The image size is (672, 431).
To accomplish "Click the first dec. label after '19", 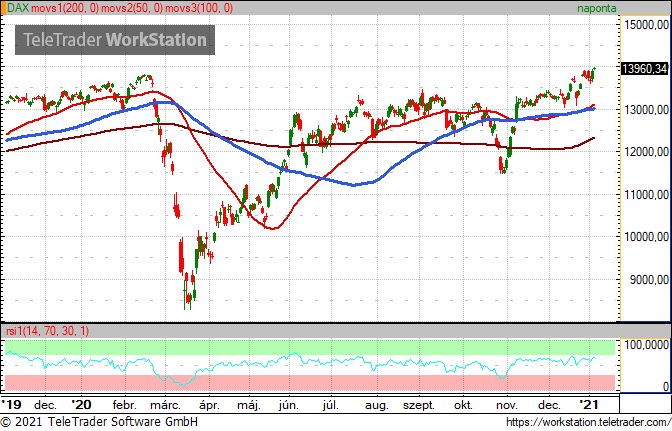I will tap(45, 405).
